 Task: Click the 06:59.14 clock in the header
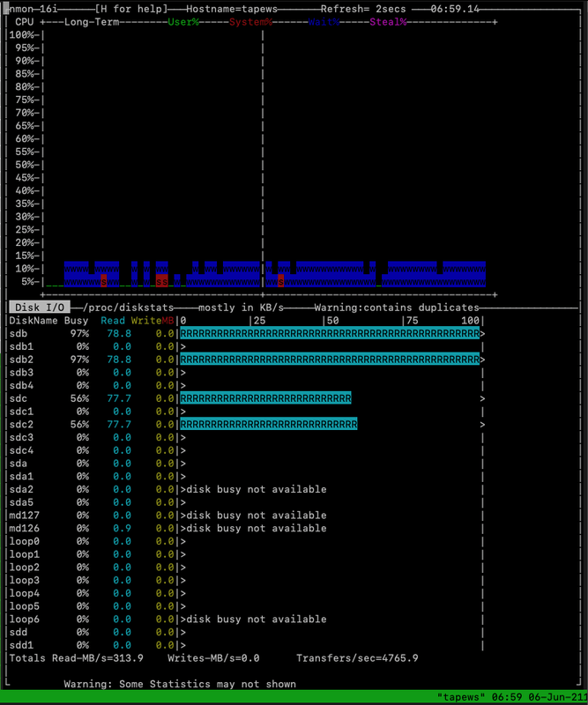(x=454, y=9)
